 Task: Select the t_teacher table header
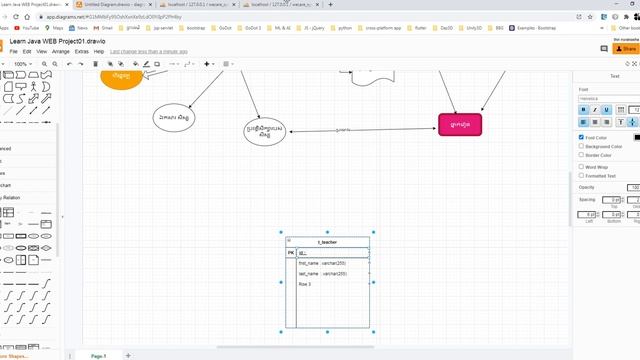[327, 242]
